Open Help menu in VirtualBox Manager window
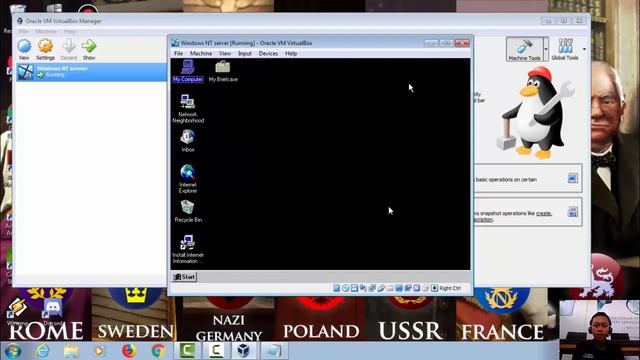The width and height of the screenshot is (640, 360). 70,31
